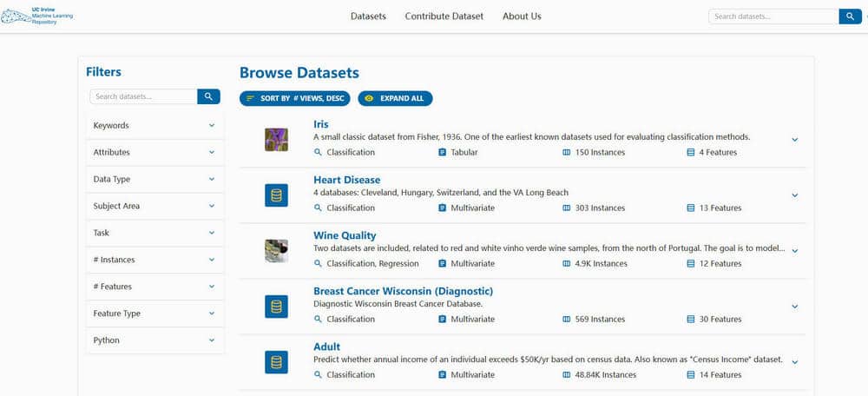The width and height of the screenshot is (868, 396).
Task: Go to Contribute Dataset page
Action: (444, 16)
